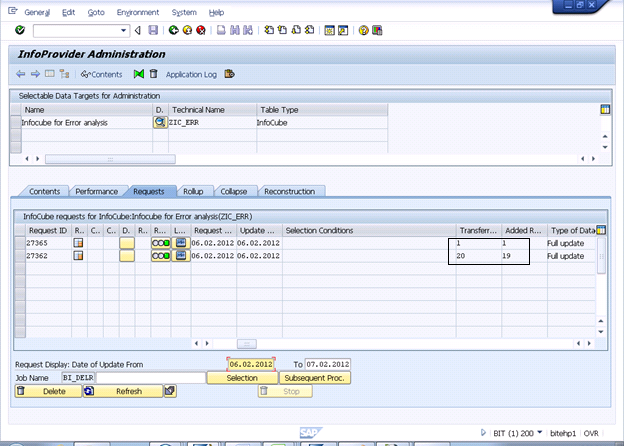Click the green activate icon beside trash
626x446 pixels.
139,74
